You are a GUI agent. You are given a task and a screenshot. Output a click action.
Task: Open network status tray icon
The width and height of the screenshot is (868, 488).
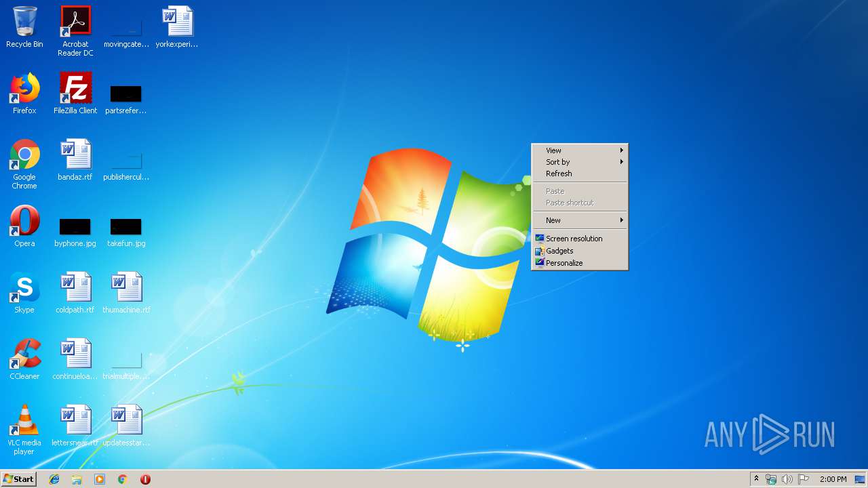pos(771,479)
